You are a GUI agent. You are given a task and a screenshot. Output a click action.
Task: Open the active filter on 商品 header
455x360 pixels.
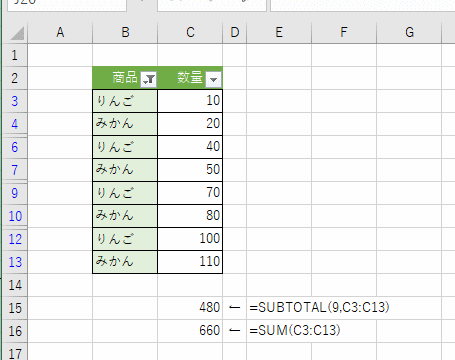click(x=149, y=80)
